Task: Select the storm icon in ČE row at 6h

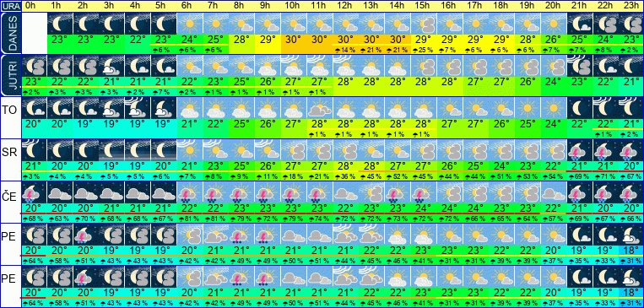Action: pyautogui.click(x=189, y=192)
